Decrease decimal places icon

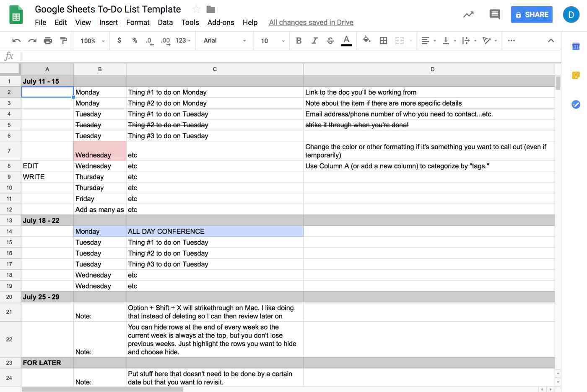coord(149,41)
